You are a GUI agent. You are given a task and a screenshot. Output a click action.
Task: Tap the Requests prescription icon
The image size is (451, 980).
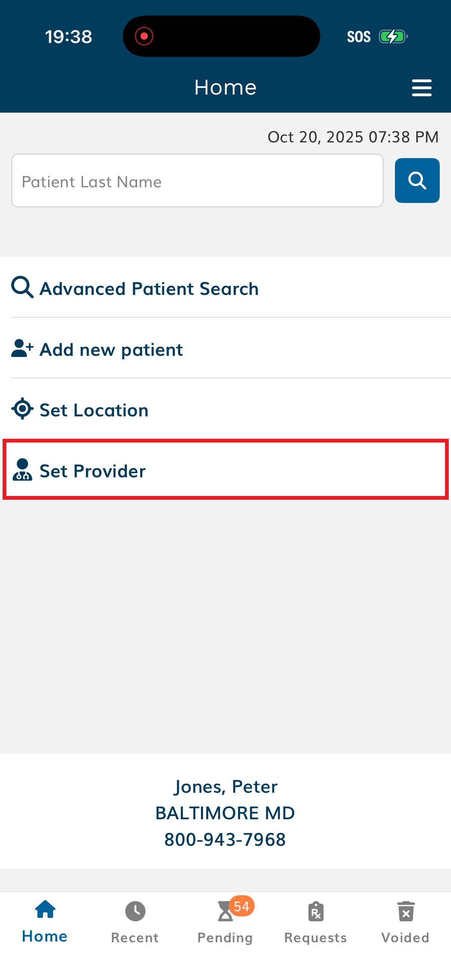tap(316, 912)
